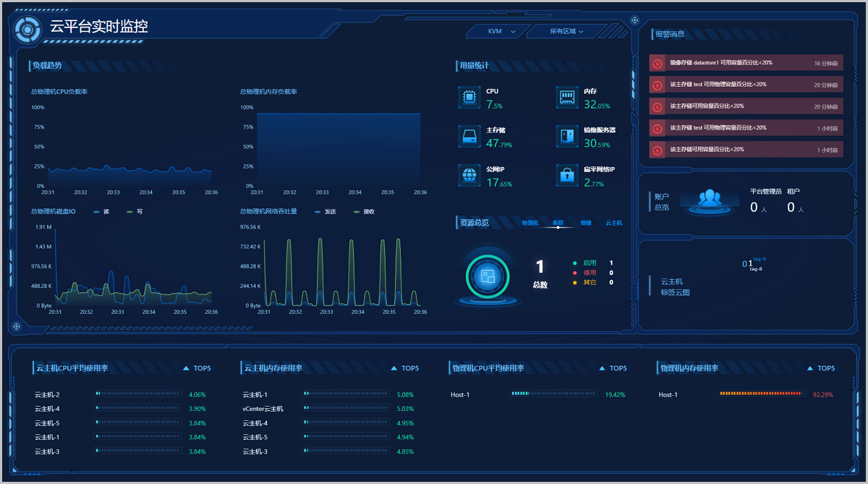
Task: Click the tag-8 label in tag cloud
Action: coord(756,268)
